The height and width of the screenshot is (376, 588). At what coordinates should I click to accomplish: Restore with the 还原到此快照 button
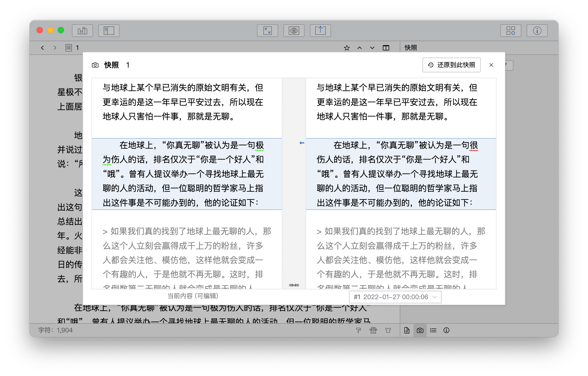pos(452,65)
